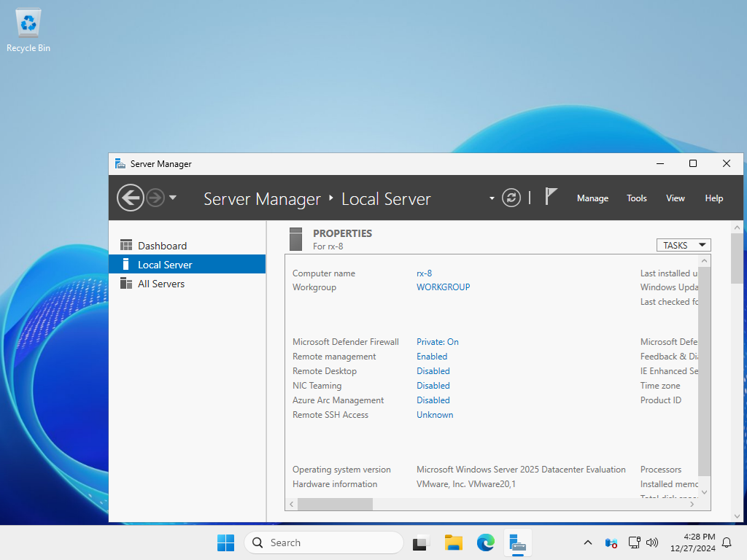Screen dimensions: 747x560
Task: Open the firewall setting Private: On
Action: 438,342
